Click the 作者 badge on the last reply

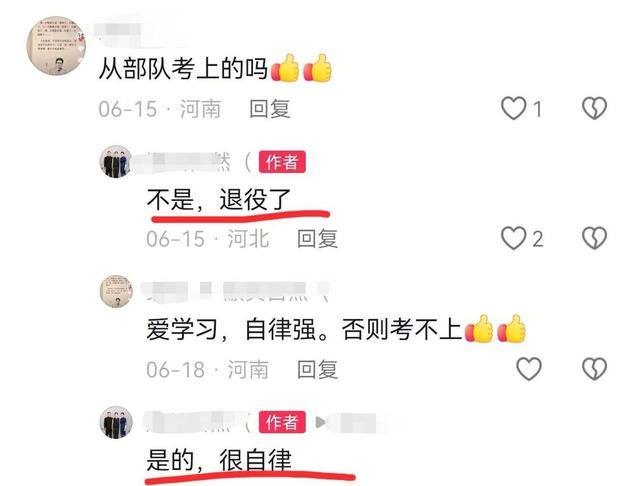coord(282,422)
